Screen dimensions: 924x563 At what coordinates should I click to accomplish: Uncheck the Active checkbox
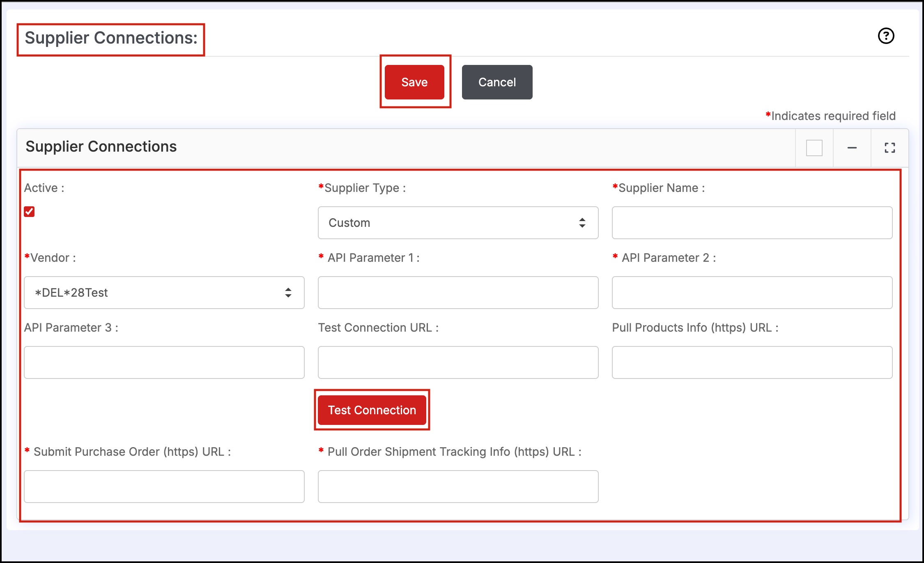[29, 212]
